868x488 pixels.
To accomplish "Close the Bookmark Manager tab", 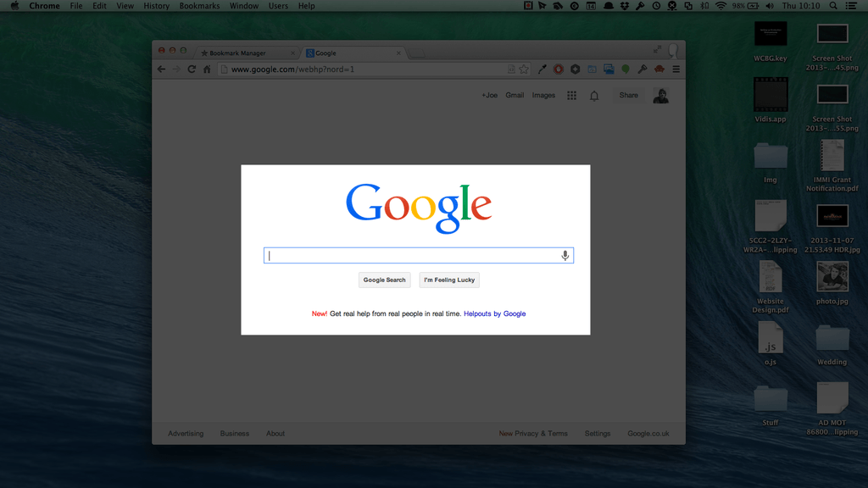I will pos(292,53).
